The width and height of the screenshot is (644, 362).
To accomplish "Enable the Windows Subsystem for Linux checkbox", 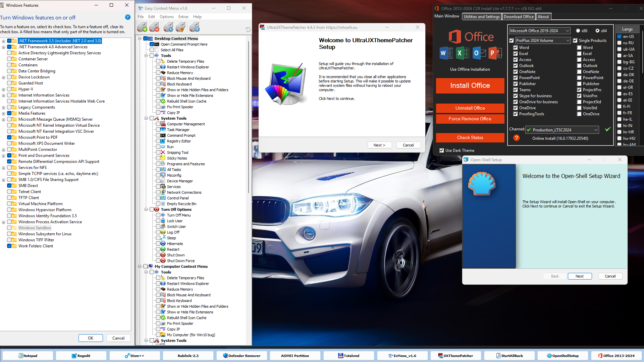I will tap(9, 234).
